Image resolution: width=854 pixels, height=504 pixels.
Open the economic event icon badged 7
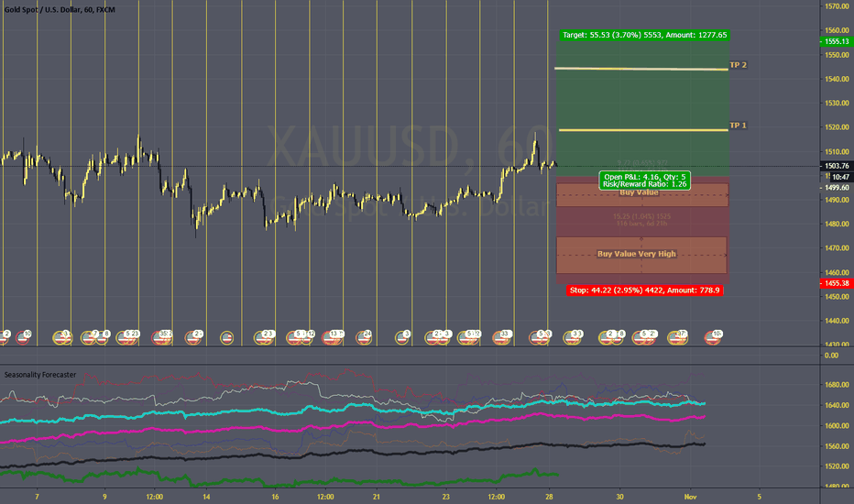[89, 338]
